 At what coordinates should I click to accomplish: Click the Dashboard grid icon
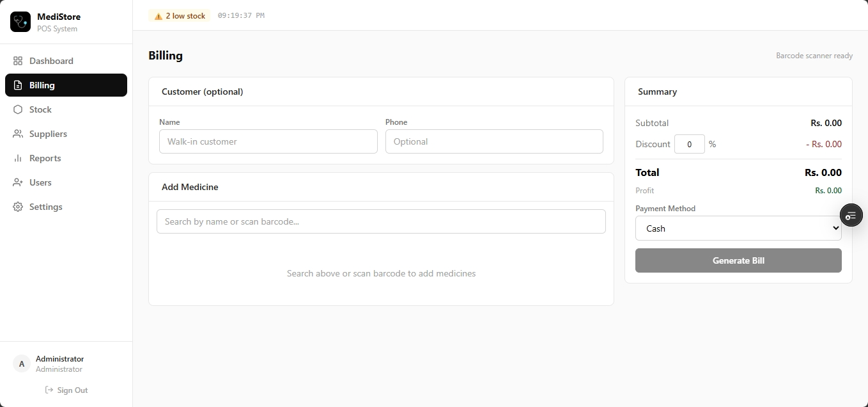click(18, 61)
